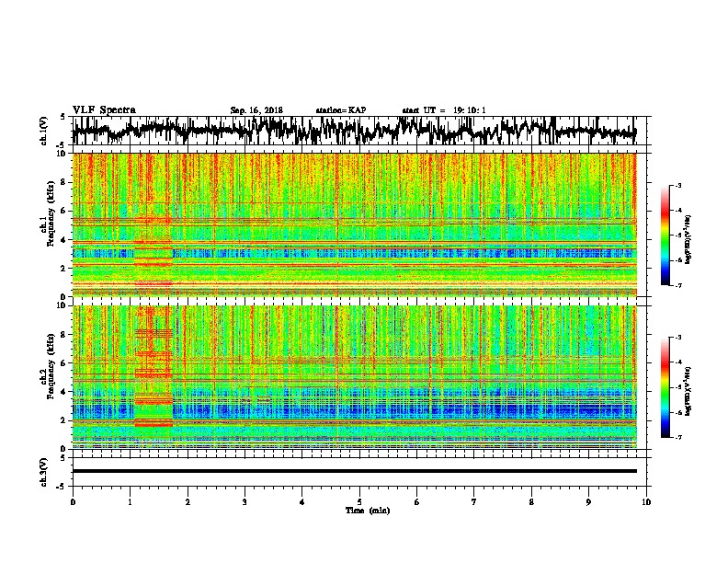Click the 'station=KAP' header label
The width and height of the screenshot is (728, 563).
pos(341,110)
